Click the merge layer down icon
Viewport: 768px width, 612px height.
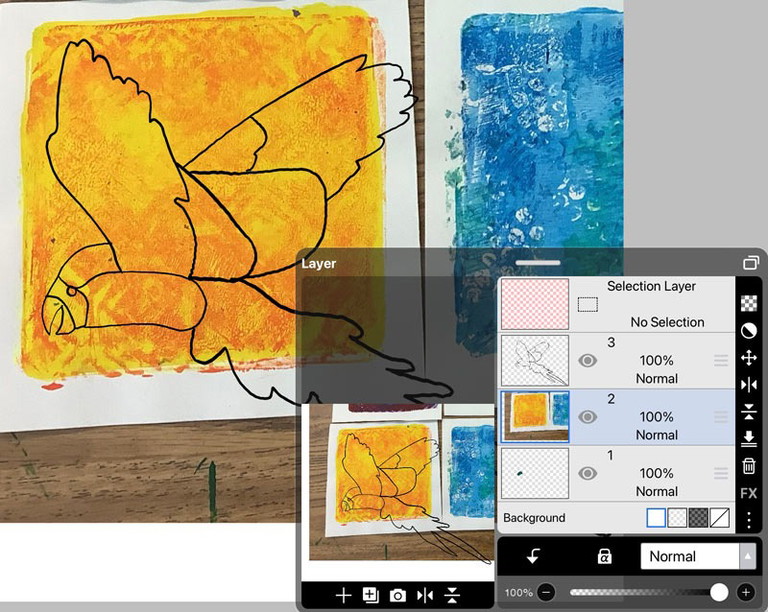[x=748, y=439]
